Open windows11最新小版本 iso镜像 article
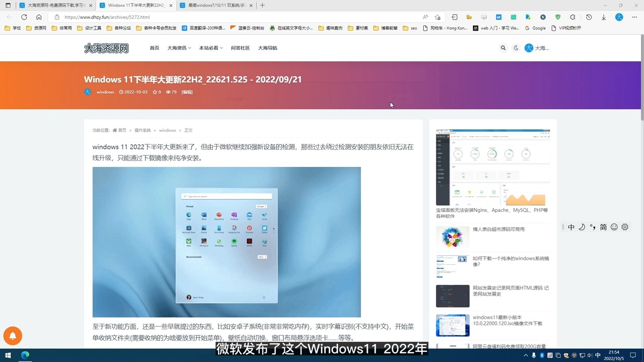 pos(508,320)
